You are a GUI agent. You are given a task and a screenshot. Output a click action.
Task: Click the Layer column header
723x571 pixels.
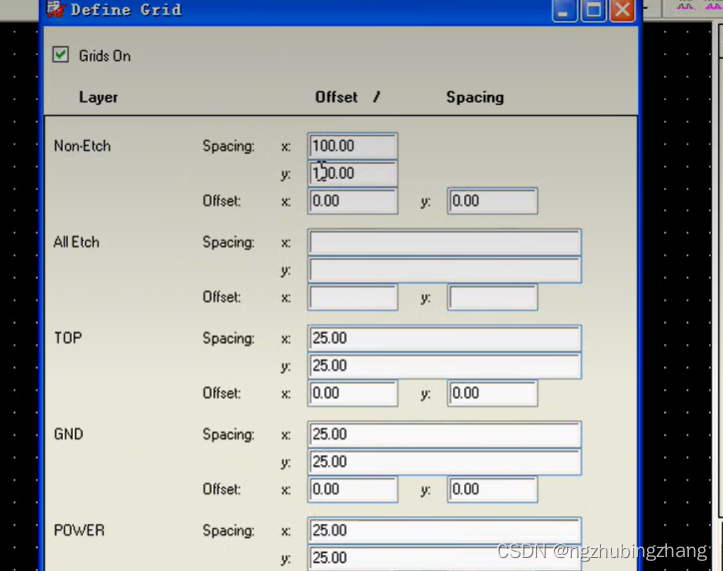98,97
